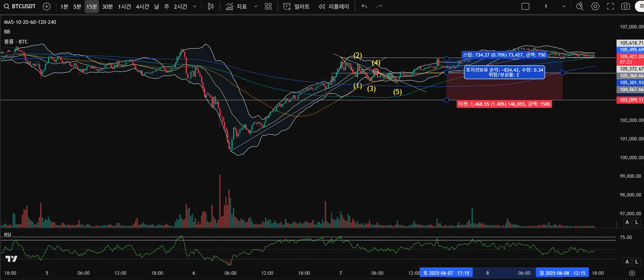This screenshot has width=644, height=280.
Task: Switch to the 1시간 timeframe
Action: click(x=124, y=6)
